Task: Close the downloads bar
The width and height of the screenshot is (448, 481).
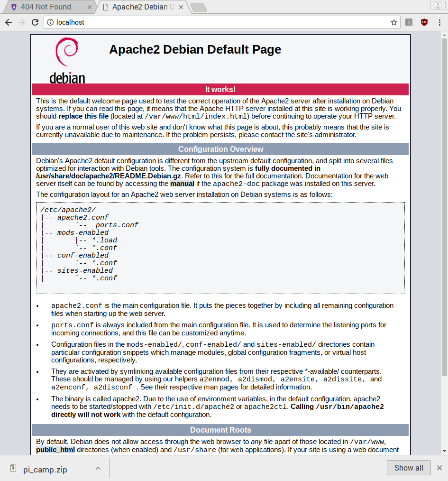Action: 439,468
